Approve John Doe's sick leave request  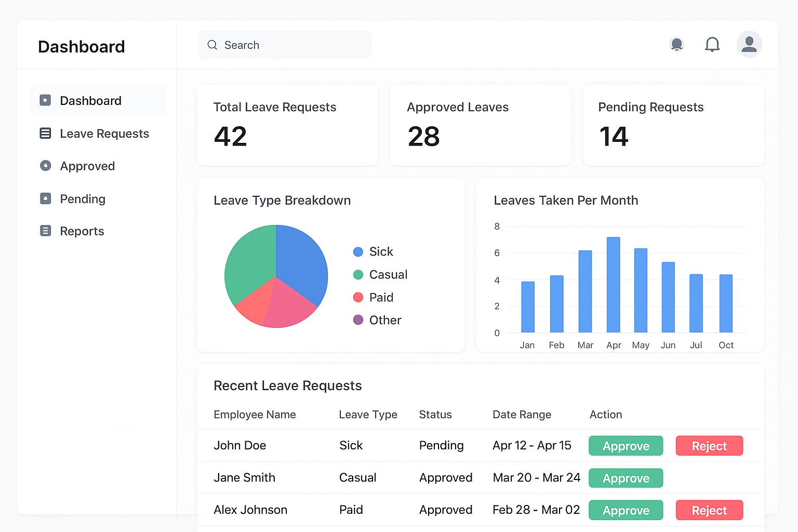pos(626,446)
